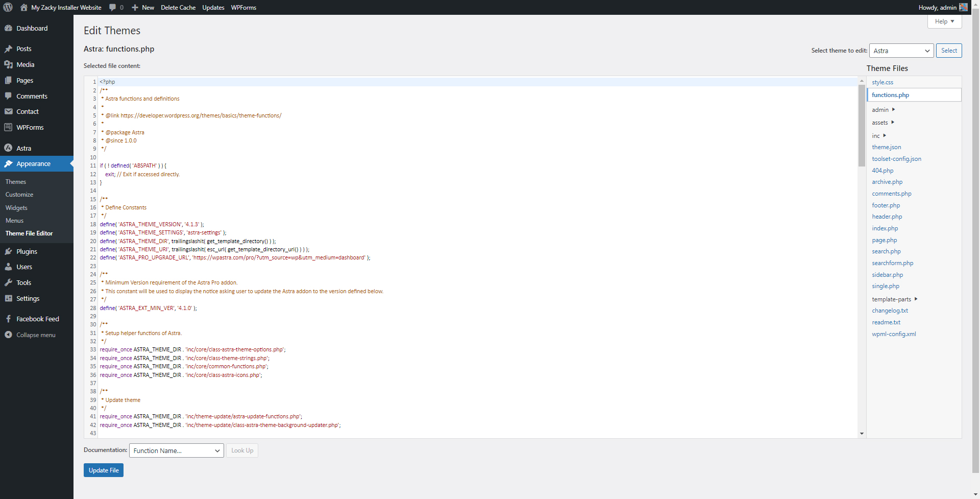Click the Tools wrench icon
The height and width of the screenshot is (499, 980).
click(8, 282)
